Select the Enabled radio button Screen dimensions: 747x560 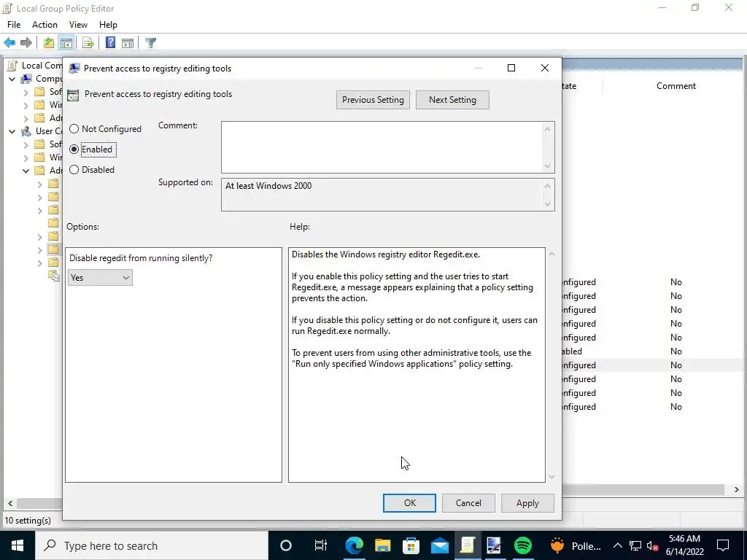(74, 149)
